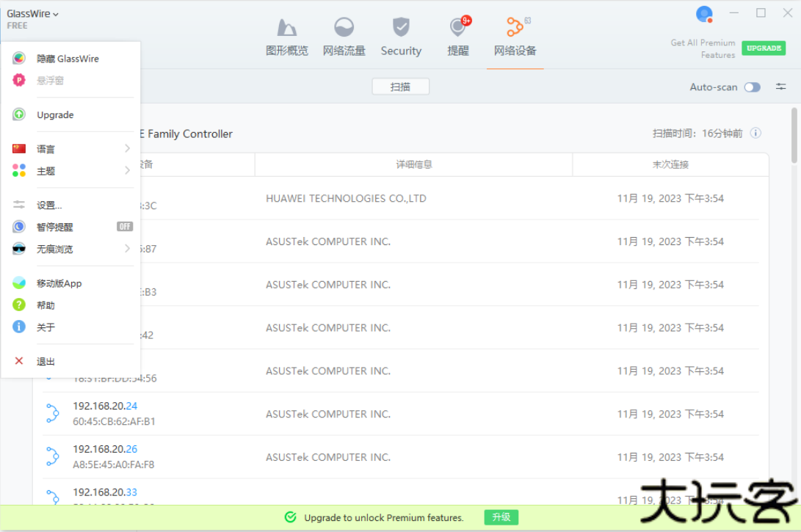Select the 192.168.20.33 IP address
The width and height of the screenshot is (801, 532).
105,492
